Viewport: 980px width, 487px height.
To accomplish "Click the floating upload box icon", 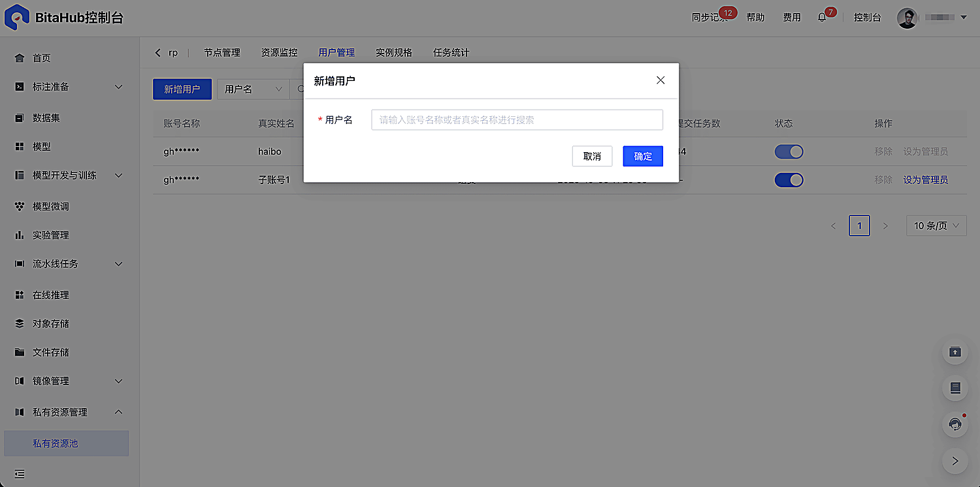I will point(955,352).
